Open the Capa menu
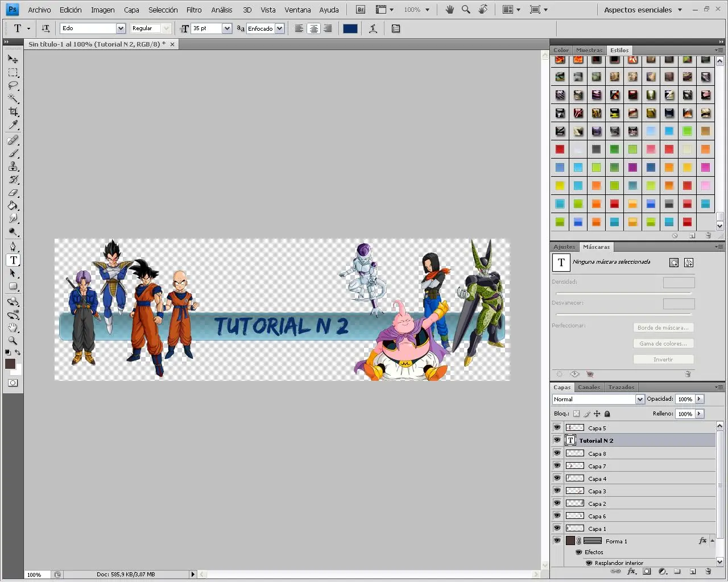Viewport: 728px width, 582px height. click(x=131, y=10)
